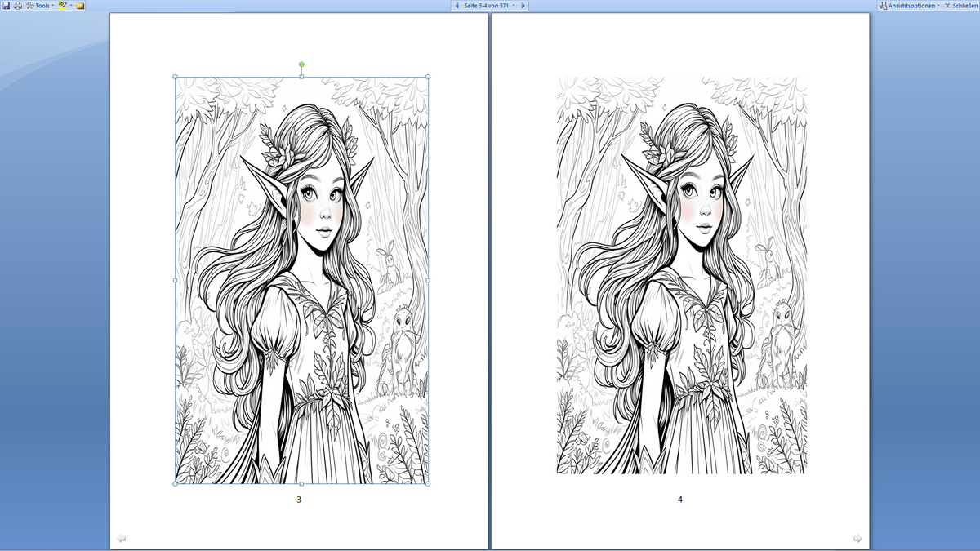Screen dimensions: 980x551
Task: Open the Ansichtsoptionen dropdown
Action: tap(909, 5)
